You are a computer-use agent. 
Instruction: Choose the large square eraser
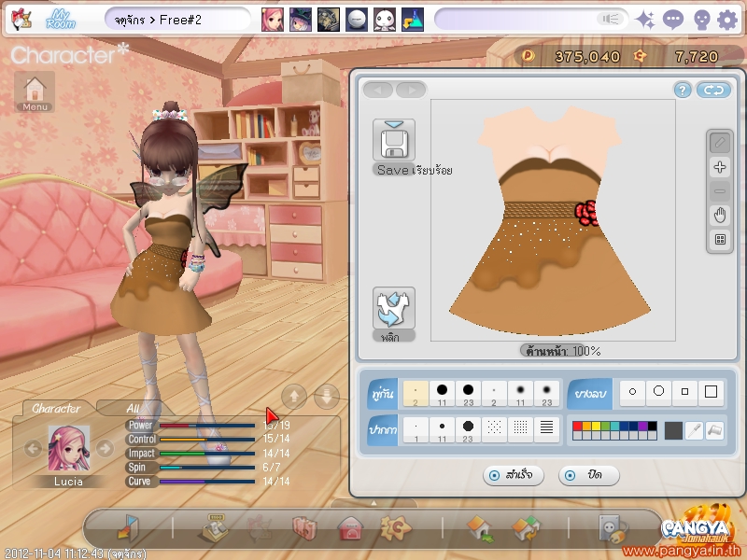[711, 392]
